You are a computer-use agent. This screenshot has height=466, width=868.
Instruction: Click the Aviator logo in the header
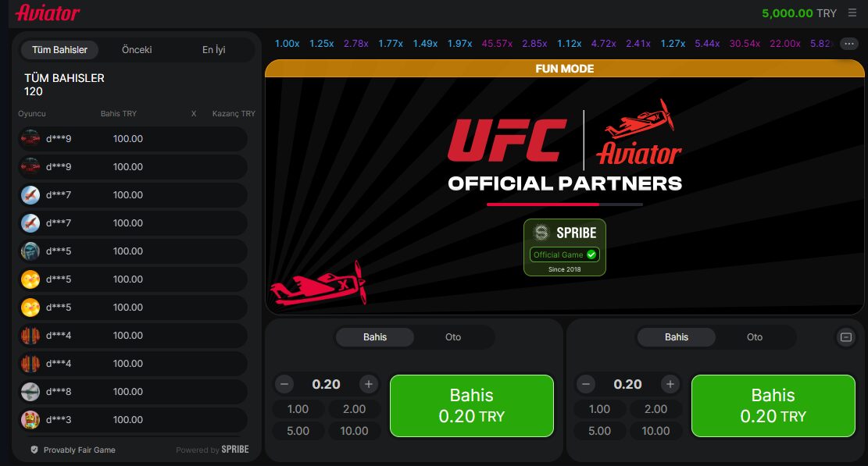[x=48, y=12]
